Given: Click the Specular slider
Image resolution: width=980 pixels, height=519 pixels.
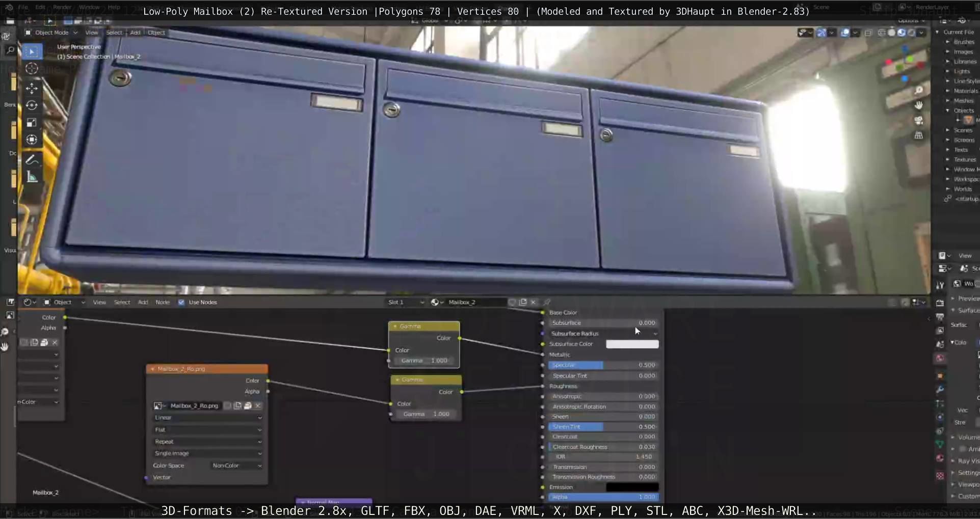Looking at the screenshot, I should [x=604, y=365].
